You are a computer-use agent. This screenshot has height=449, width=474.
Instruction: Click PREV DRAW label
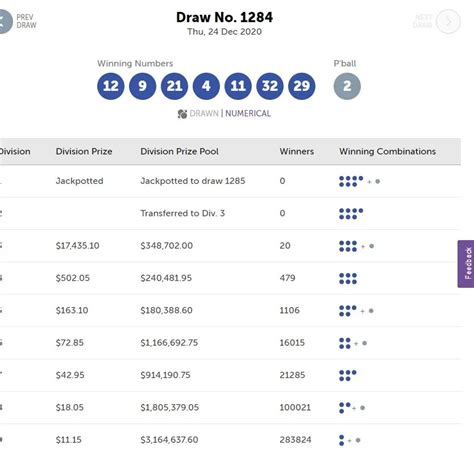point(26,21)
